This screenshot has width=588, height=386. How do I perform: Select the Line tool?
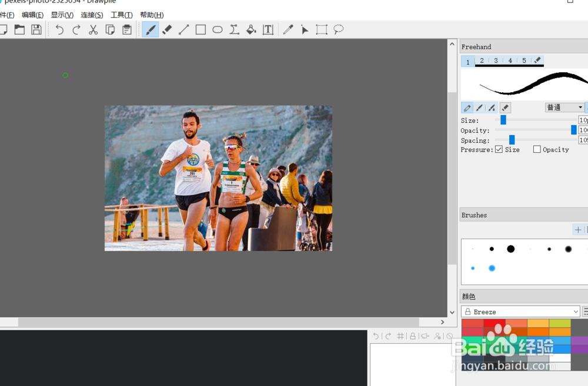coord(183,29)
